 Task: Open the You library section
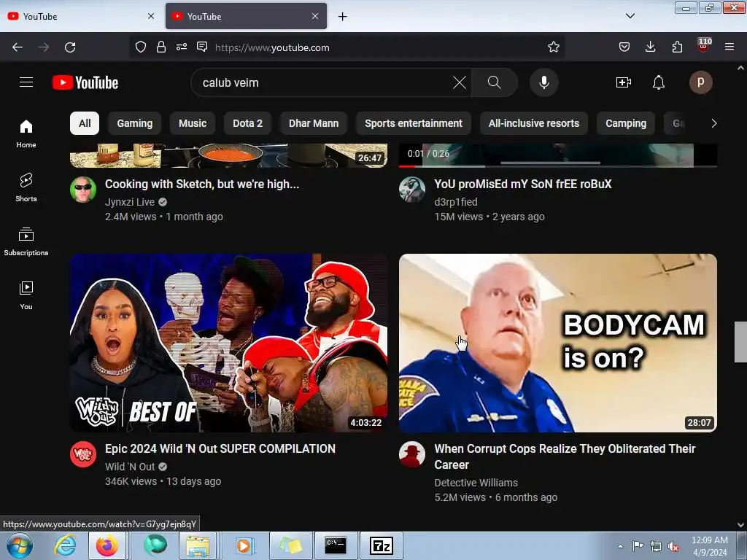26,295
